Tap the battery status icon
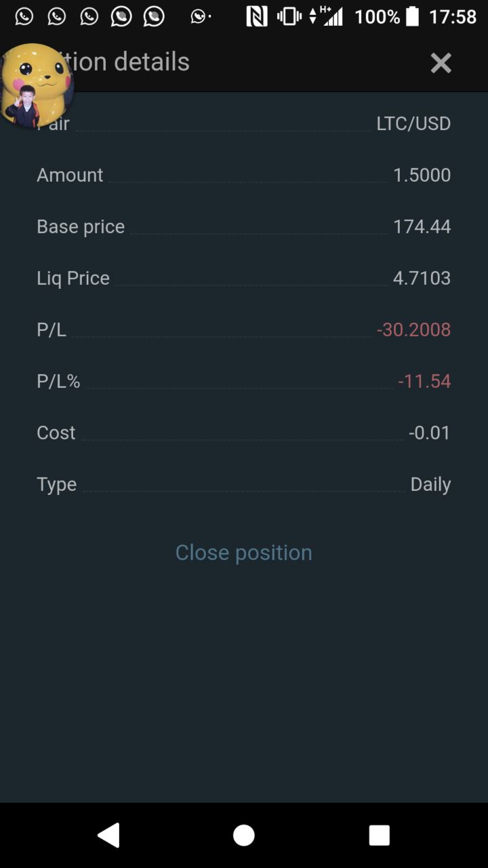Screen dimensions: 488x868 point(412,16)
